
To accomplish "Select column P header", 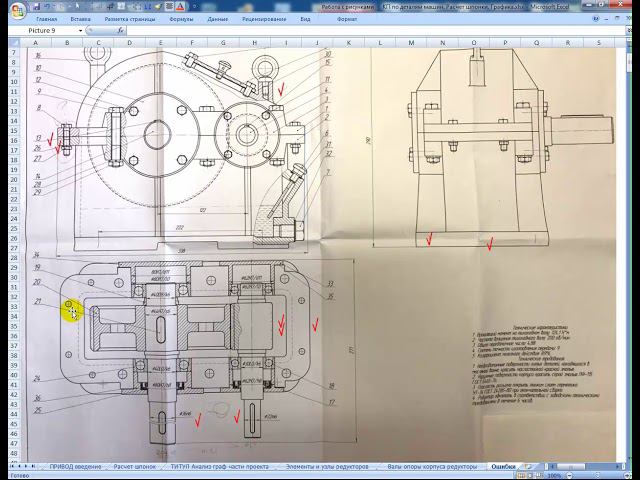I will (x=505, y=42).
